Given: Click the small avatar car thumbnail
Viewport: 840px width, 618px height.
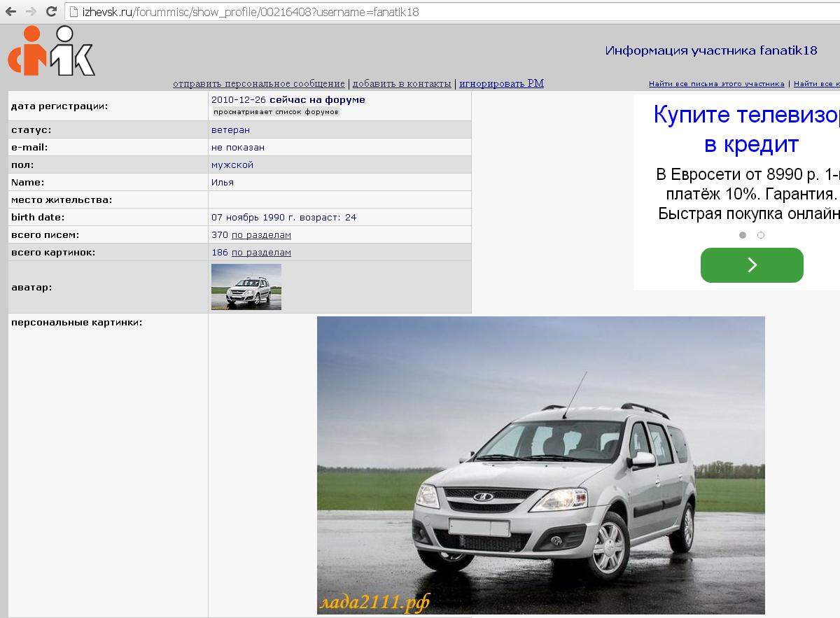Looking at the screenshot, I should (x=246, y=287).
